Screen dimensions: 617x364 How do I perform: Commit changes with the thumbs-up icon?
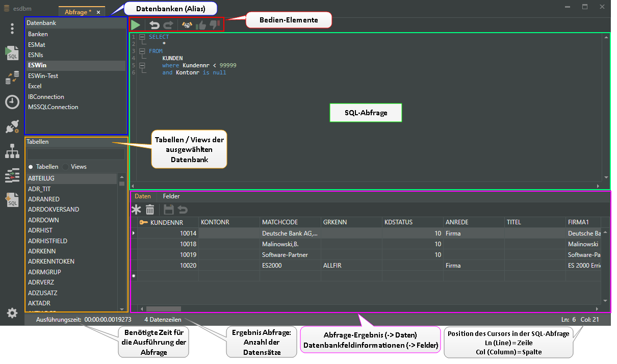201,24
